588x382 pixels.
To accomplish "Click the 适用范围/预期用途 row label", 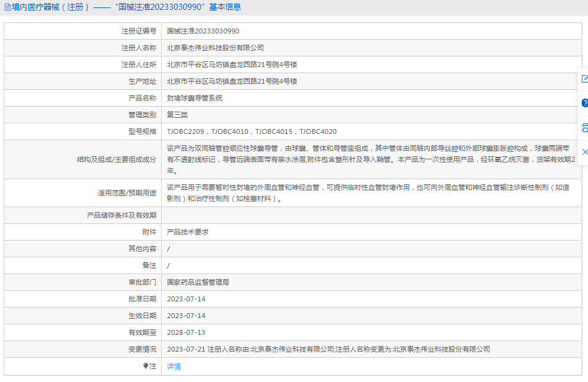I will pos(127,193).
